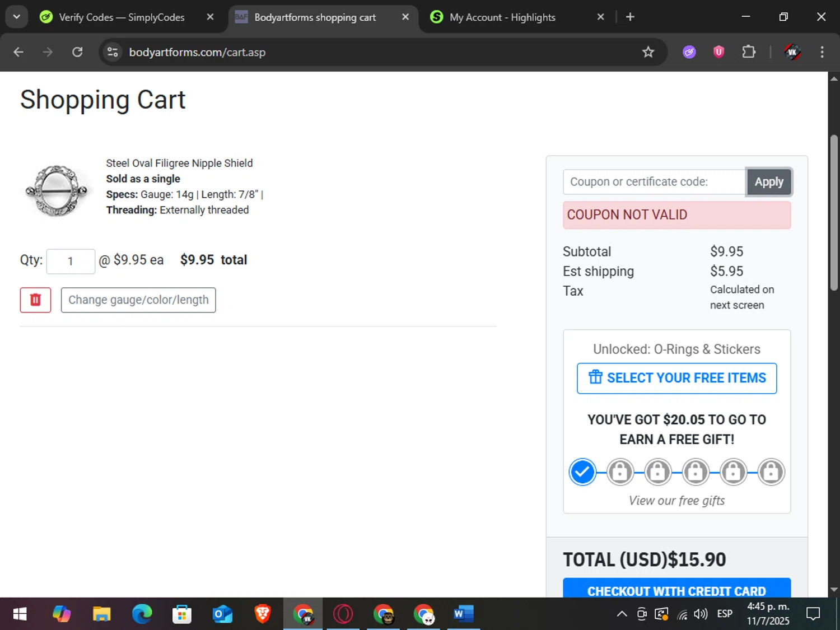The image size is (840, 630).
Task: Open the red shield extension icon
Action: pyautogui.click(x=718, y=52)
